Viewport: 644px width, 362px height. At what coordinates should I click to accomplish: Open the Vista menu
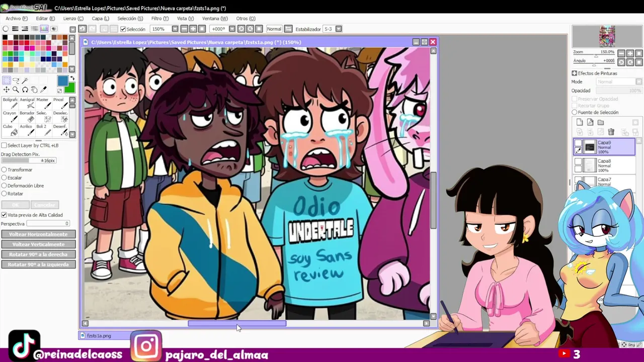pos(185,19)
